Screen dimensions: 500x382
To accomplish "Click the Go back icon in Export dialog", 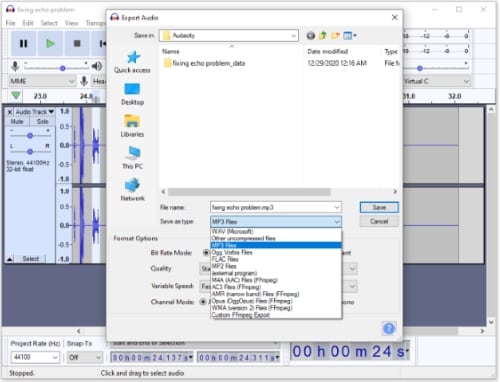I will (311, 35).
